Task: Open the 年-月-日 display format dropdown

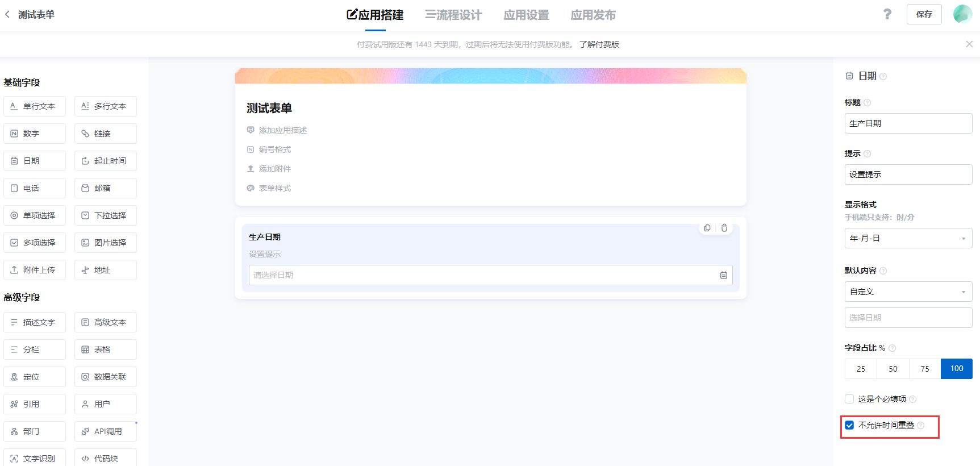Action: (x=908, y=238)
